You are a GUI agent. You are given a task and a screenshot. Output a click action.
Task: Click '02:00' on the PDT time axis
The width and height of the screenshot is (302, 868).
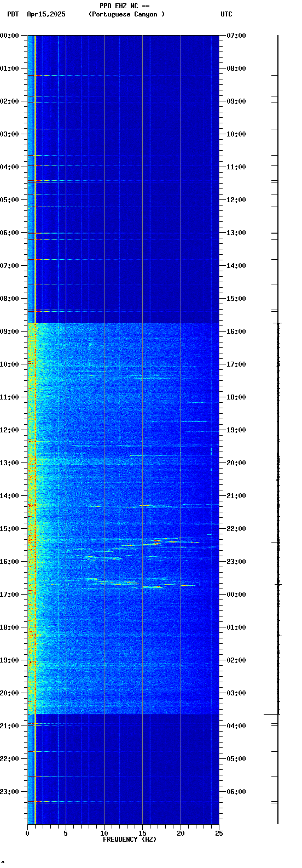click(9, 101)
